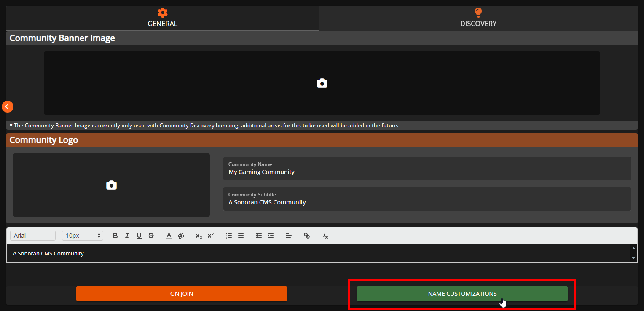This screenshot has height=311, width=644.
Task: Upload a Community Logo via camera icon
Action: coord(111,185)
